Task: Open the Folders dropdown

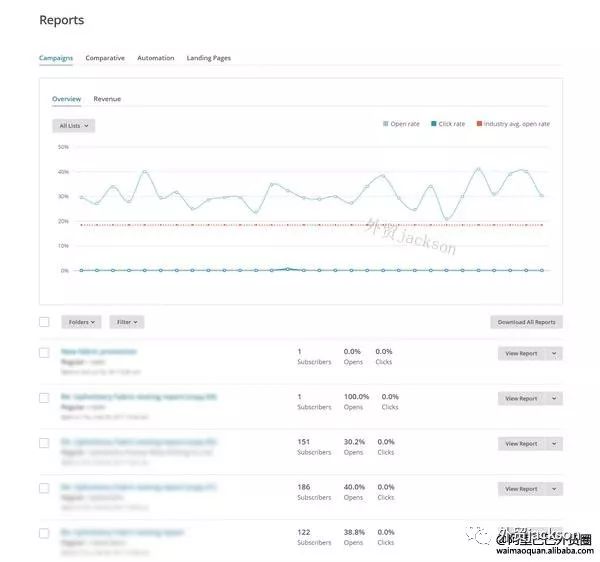Action: click(81, 322)
